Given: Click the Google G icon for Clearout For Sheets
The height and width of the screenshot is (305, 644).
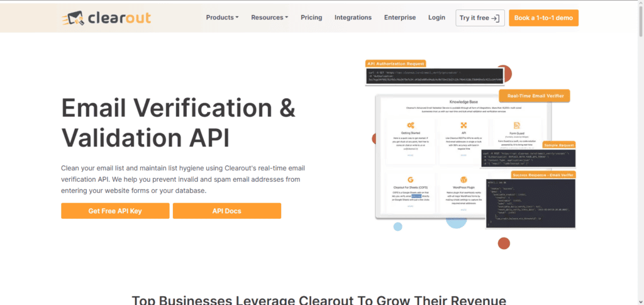Looking at the screenshot, I should (410, 180).
